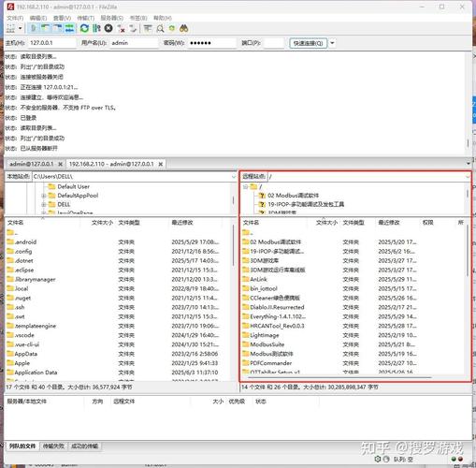Image resolution: width=476 pixels, height=468 pixels.
Task: Cancel the current operation
Action: tap(108, 28)
